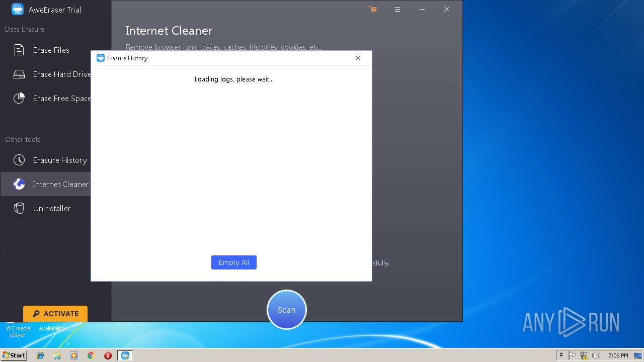Open the Uninstaller tool
This screenshot has width=644, height=362.
coord(45,209)
